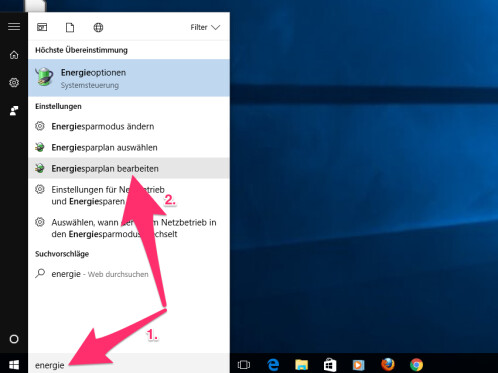Click the Energieoptionen battery icon
This screenshot has height=373, width=498.
coord(44,77)
